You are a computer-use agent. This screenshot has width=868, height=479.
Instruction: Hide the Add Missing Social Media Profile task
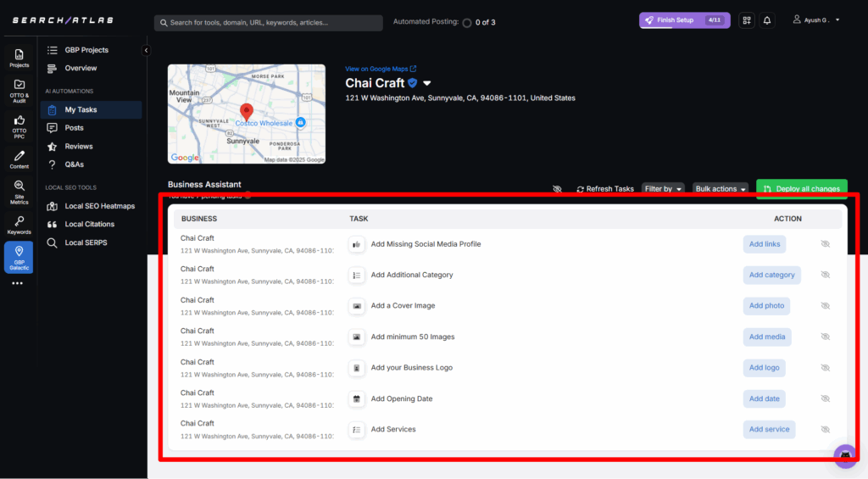click(x=825, y=244)
